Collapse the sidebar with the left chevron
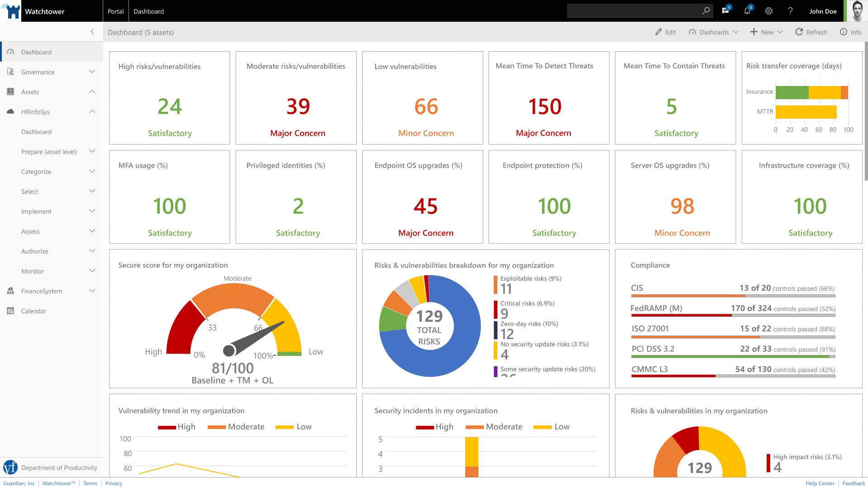 click(92, 32)
